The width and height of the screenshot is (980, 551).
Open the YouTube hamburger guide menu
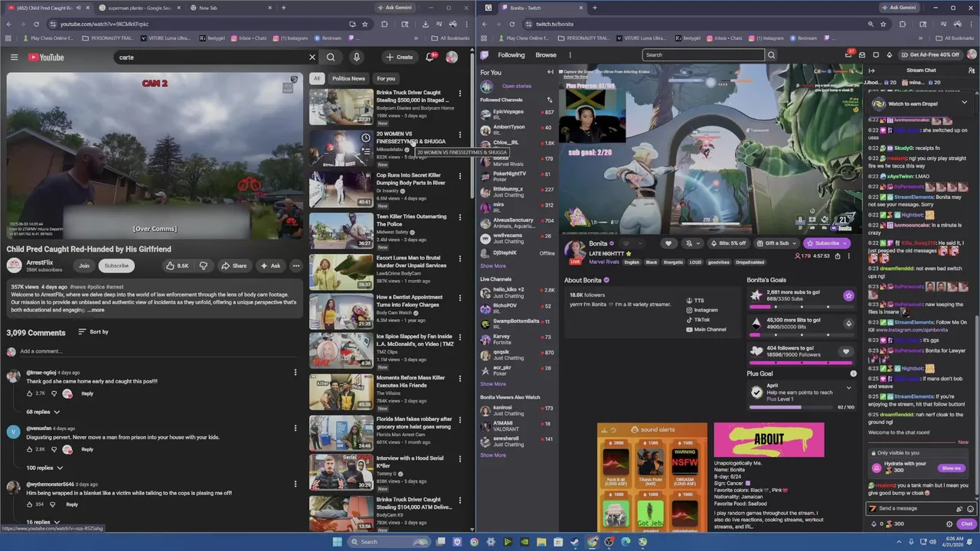14,57
